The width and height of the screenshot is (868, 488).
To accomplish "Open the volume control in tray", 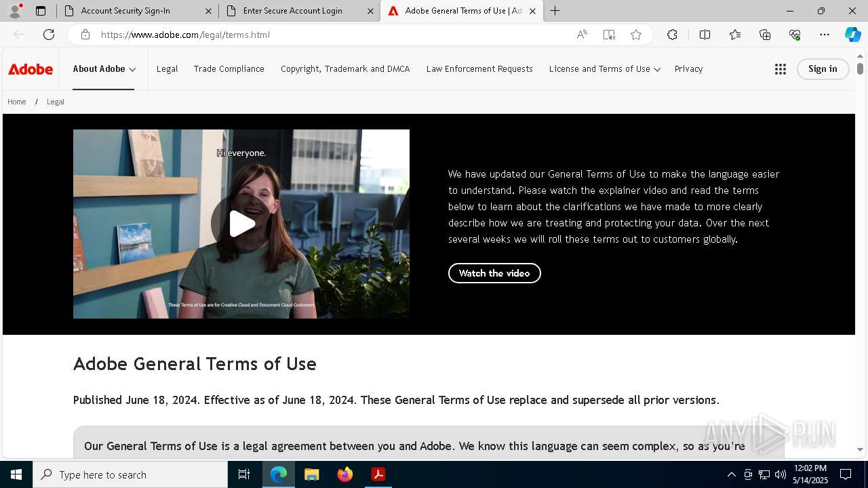I will coord(781,474).
